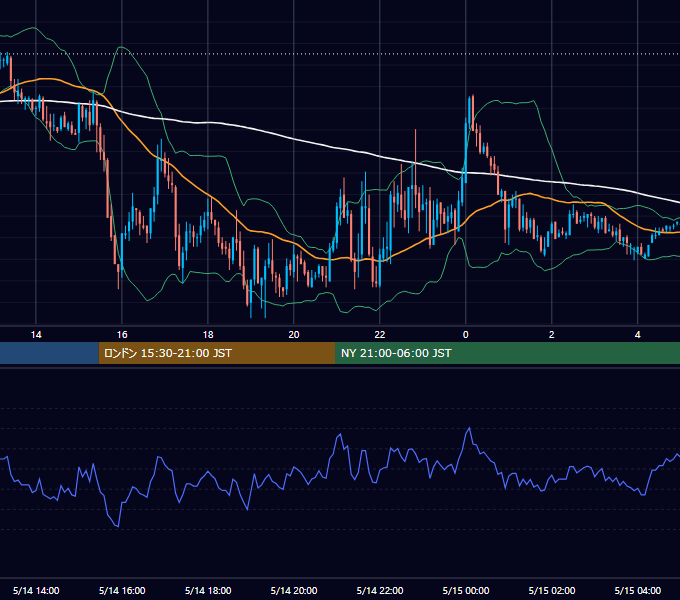Screen dimensions: 680x600
Task: Click the 18 hour label on price chart axis
Action: 208,335
